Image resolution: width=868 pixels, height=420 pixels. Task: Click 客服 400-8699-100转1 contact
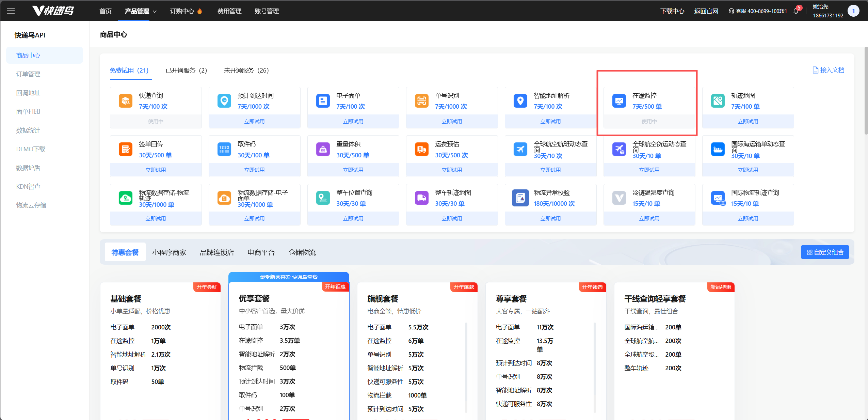[758, 11]
